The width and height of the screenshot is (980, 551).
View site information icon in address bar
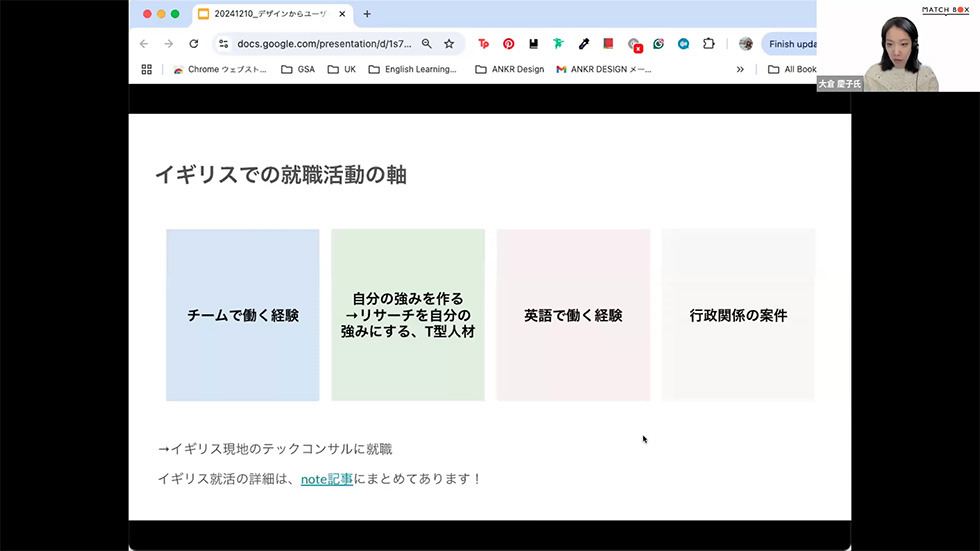coord(223,44)
